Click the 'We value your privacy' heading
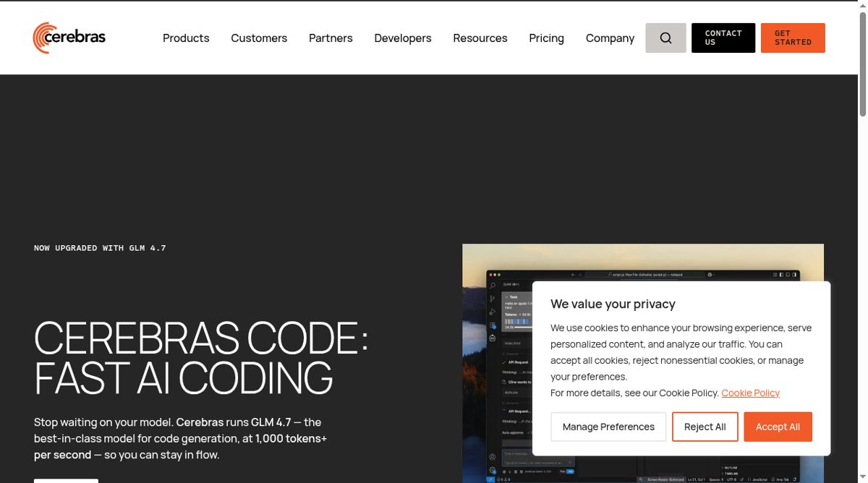Viewport: 868px width, 483px height. (613, 304)
